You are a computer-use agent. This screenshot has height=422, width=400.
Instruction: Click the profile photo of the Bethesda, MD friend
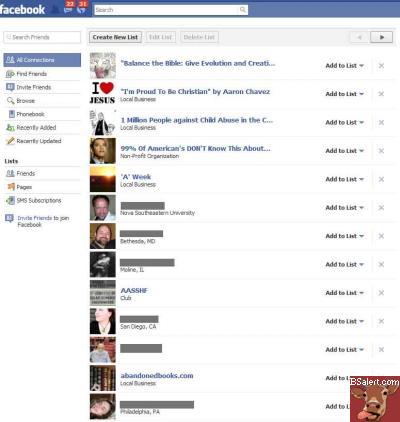click(x=103, y=236)
